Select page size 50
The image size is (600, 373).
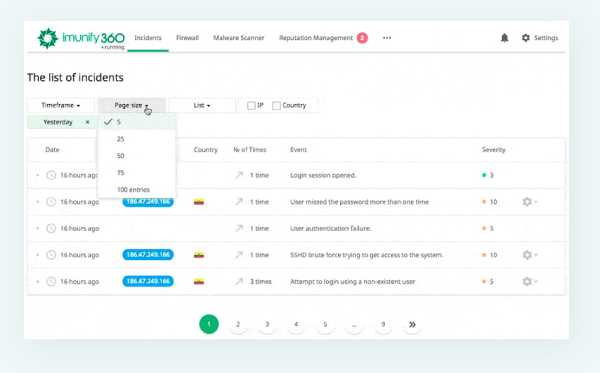(137, 156)
